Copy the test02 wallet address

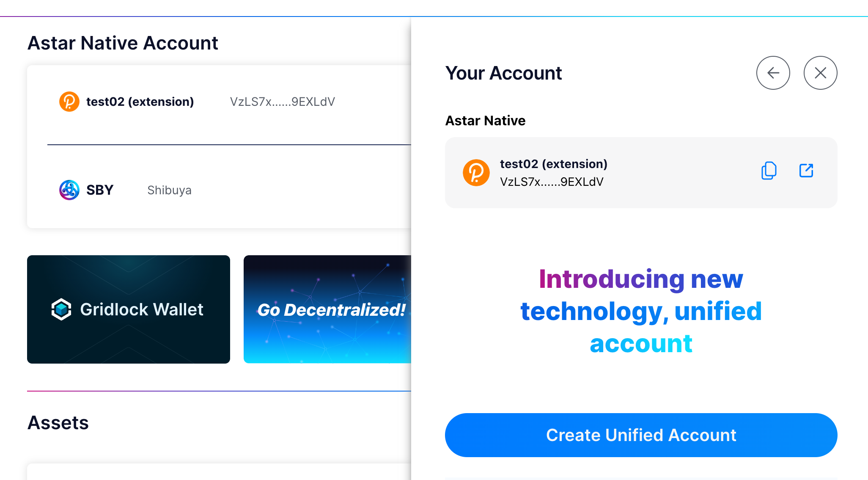769,171
